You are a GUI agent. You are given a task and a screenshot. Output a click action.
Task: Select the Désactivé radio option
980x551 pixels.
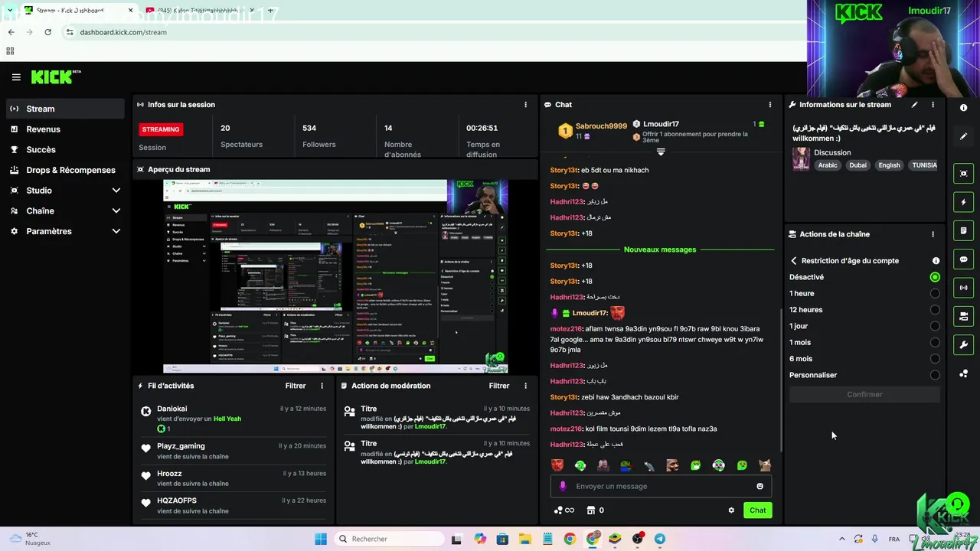(935, 277)
